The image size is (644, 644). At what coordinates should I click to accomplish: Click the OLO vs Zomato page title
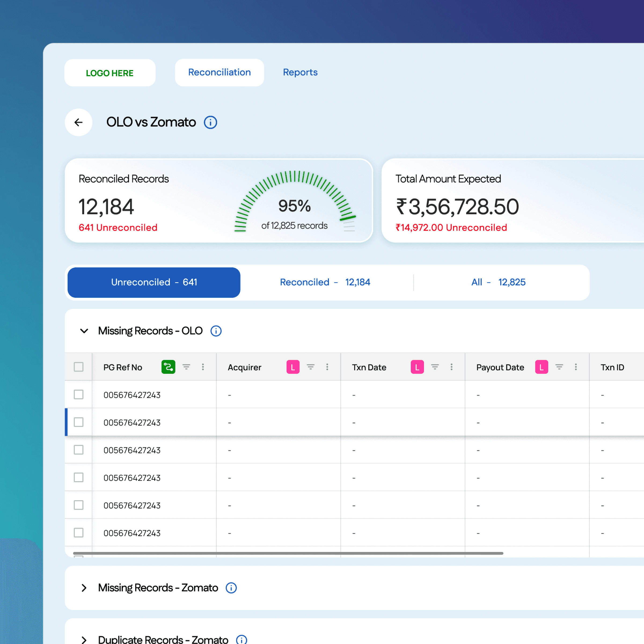click(x=151, y=122)
